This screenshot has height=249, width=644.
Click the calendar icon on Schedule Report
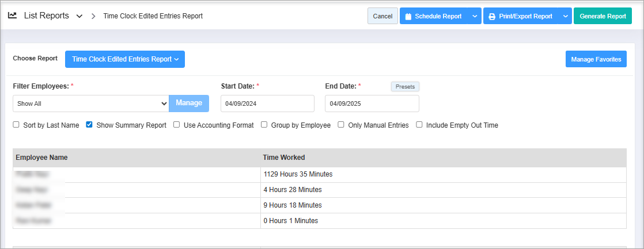408,17
